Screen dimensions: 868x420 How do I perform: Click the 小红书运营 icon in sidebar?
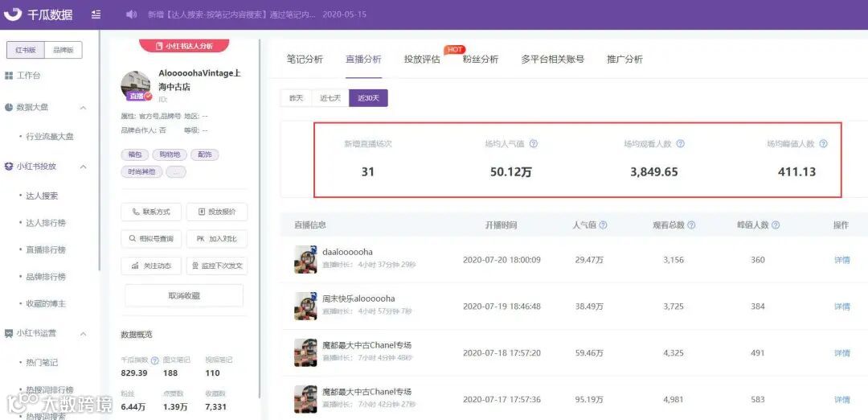(x=9, y=334)
